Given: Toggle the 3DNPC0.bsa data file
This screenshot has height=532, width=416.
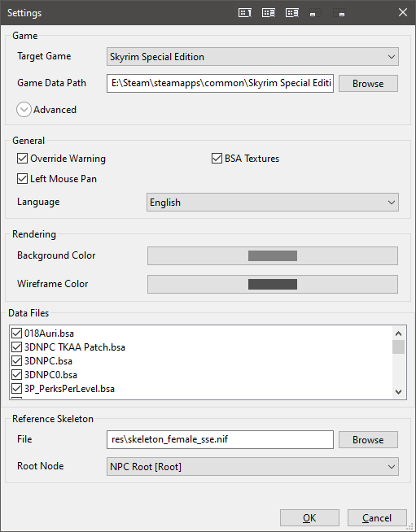Looking at the screenshot, I should [x=16, y=375].
